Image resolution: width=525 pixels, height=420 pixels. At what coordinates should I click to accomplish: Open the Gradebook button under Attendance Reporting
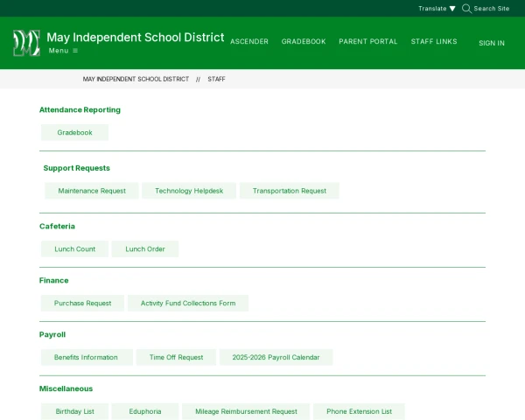click(x=74, y=132)
